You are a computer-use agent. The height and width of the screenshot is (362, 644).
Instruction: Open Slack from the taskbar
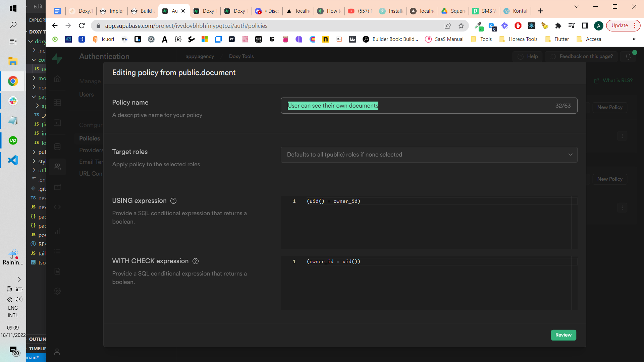[13, 101]
